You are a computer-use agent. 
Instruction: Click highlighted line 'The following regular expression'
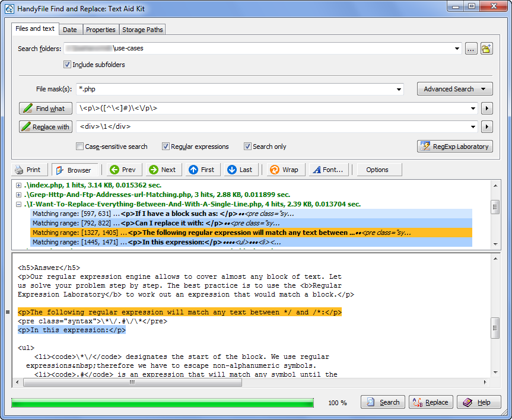coord(180,312)
